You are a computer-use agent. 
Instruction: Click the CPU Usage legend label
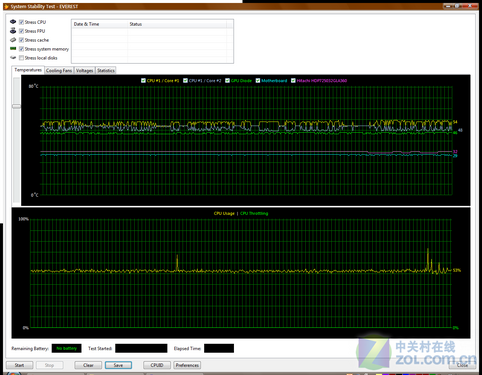(x=224, y=213)
